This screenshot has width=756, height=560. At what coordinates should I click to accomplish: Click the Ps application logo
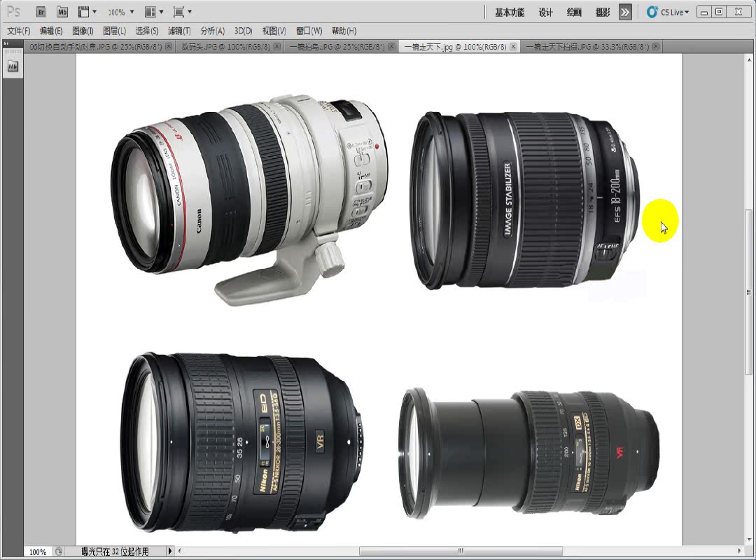tap(14, 12)
